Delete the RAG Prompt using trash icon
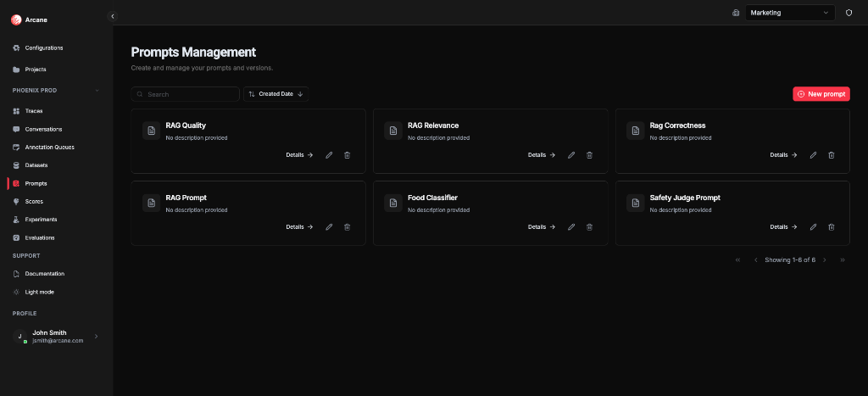The width and height of the screenshot is (868, 396). click(x=347, y=227)
